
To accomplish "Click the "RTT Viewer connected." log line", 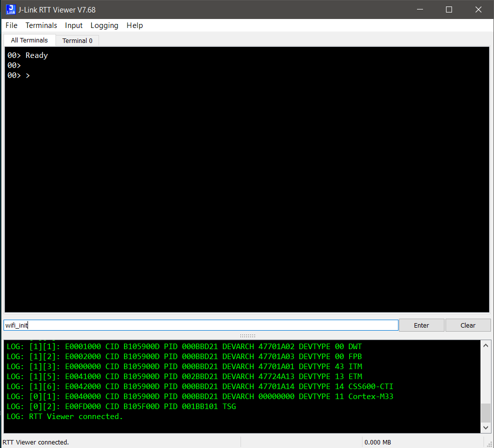I will [x=75, y=417].
